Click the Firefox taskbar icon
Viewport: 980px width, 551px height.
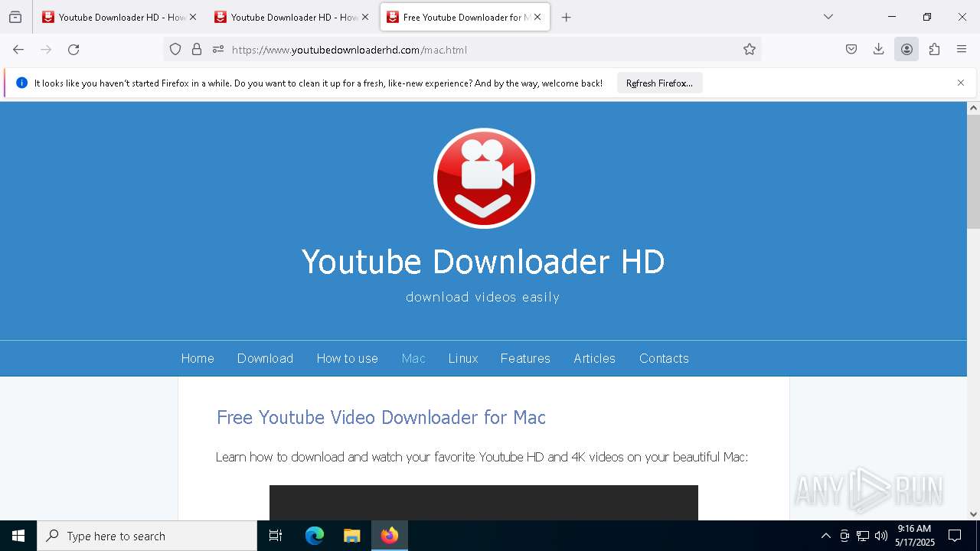[390, 536]
